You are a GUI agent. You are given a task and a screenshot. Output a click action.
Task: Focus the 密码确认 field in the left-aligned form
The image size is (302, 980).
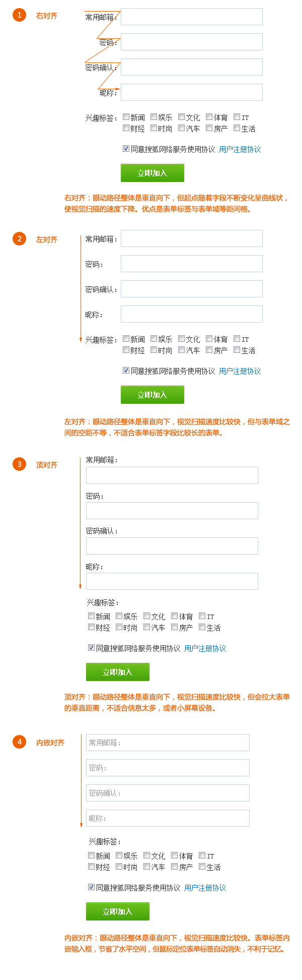pyautogui.click(x=192, y=289)
